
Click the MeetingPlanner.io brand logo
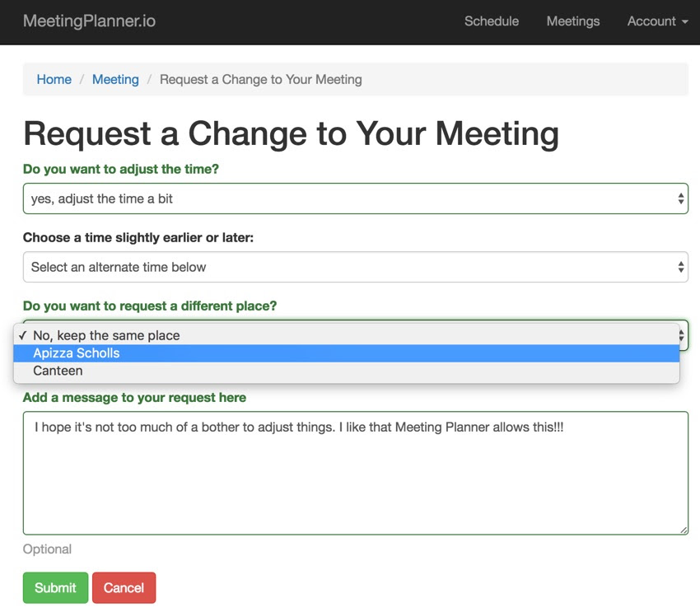click(x=89, y=21)
